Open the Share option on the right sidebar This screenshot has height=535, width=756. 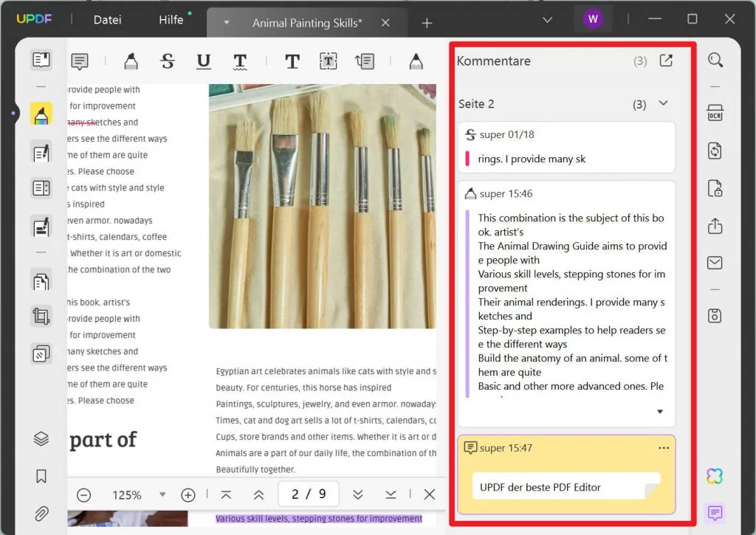715,226
